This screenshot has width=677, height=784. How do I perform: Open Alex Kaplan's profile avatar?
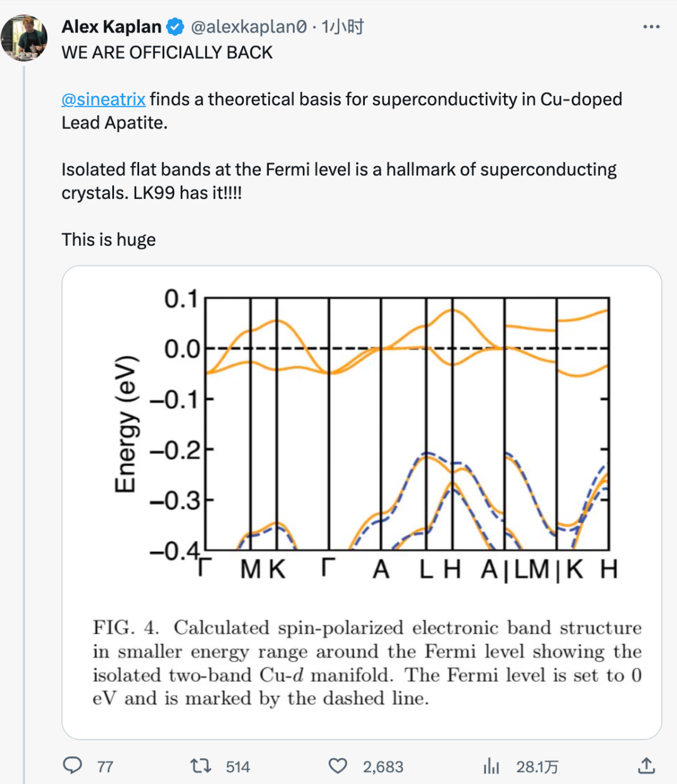pos(24,38)
